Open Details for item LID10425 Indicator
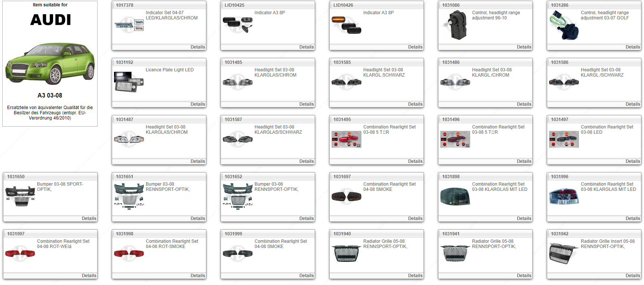Viewport: 644px width, 285px height. pyautogui.click(x=306, y=47)
